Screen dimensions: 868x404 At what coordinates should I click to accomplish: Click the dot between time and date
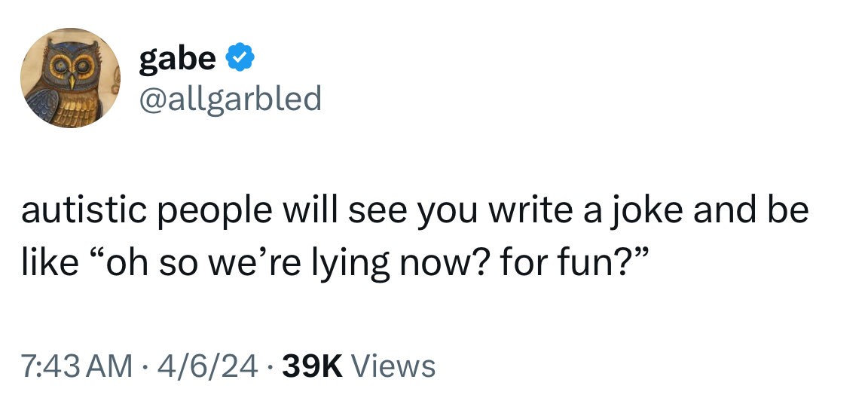[142, 366]
